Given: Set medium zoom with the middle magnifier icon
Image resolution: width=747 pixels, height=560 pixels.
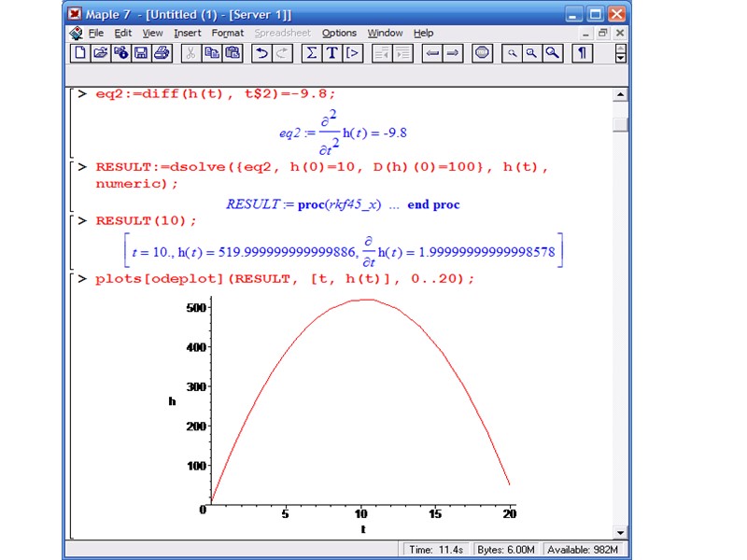Looking at the screenshot, I should 531,53.
